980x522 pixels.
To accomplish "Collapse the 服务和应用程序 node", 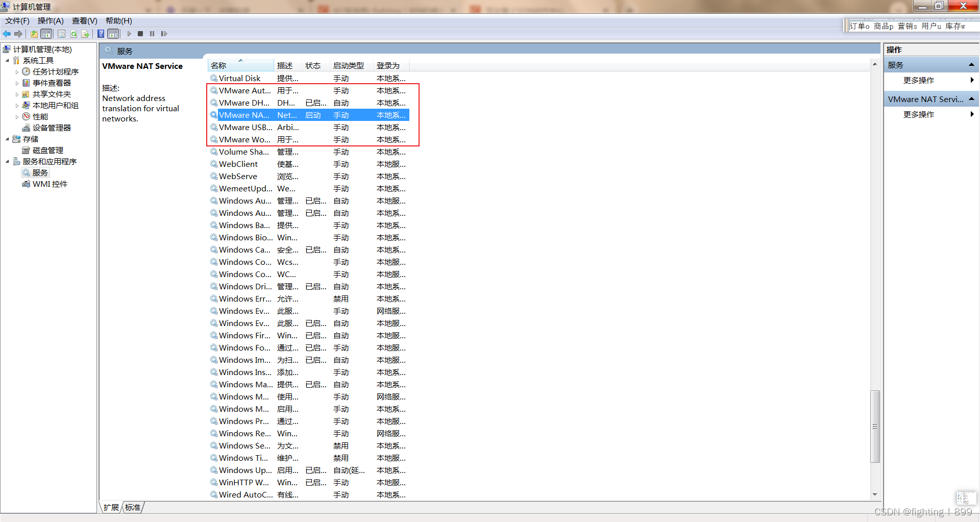I will (7, 162).
